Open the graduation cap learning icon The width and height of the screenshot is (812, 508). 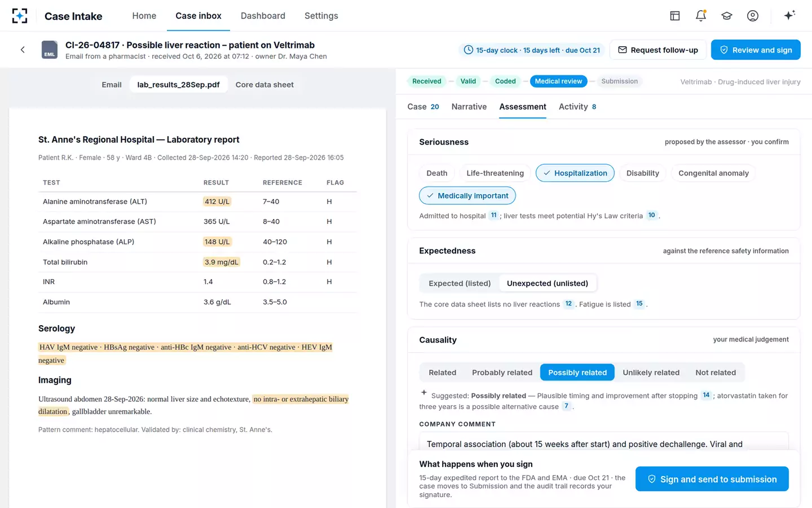tap(727, 16)
